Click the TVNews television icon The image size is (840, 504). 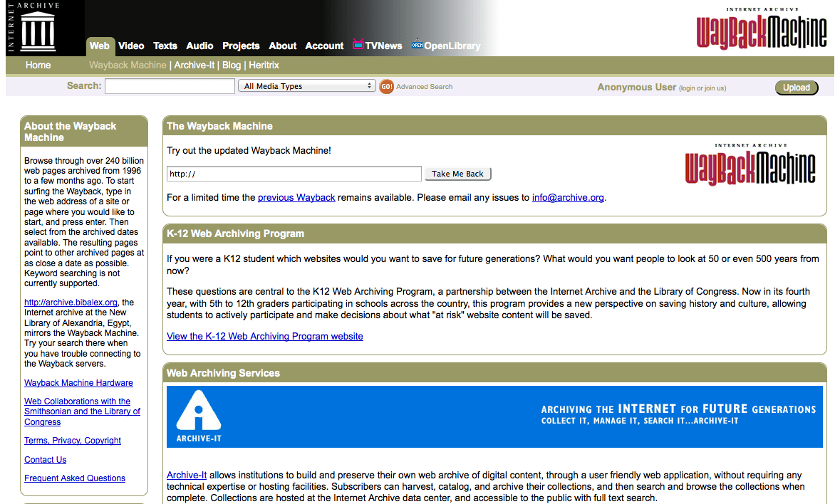click(358, 44)
